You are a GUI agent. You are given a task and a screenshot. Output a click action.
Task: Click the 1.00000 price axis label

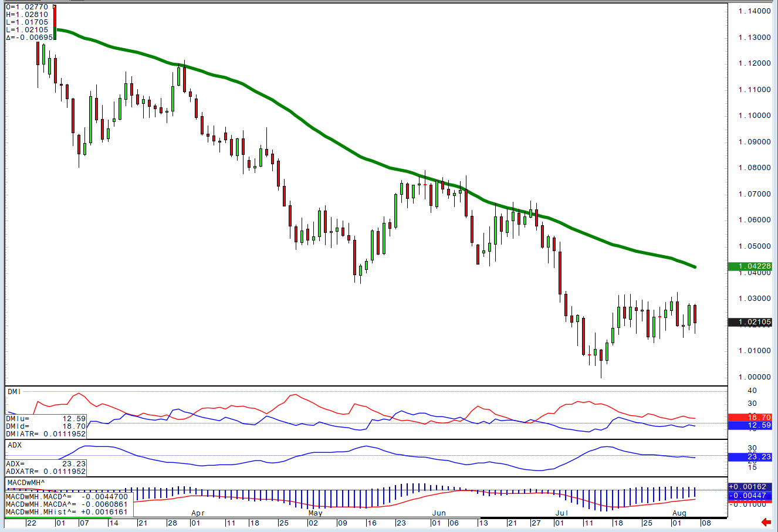pos(755,377)
